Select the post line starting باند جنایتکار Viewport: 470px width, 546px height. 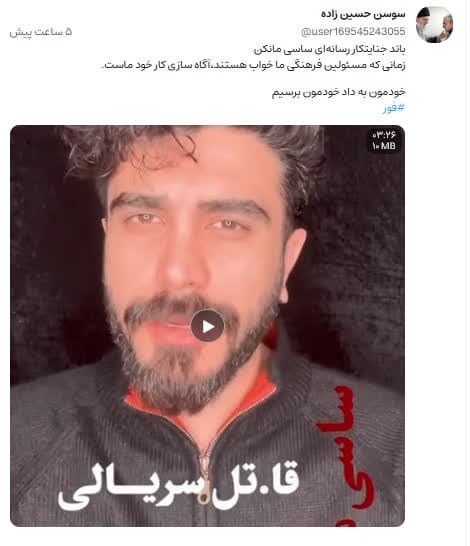pos(329,49)
